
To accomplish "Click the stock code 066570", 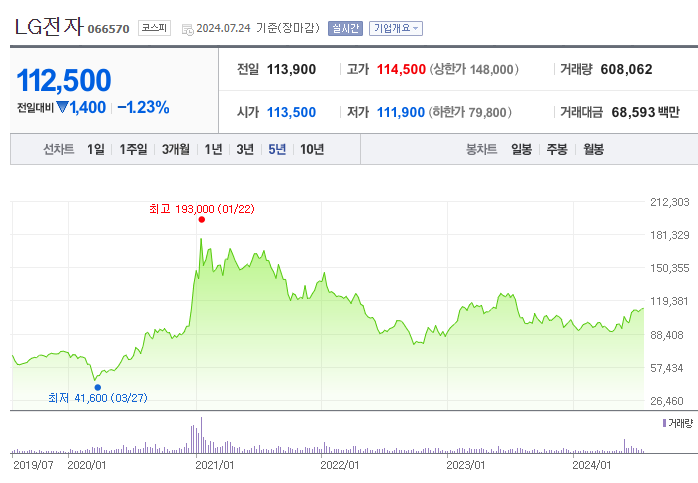I will [x=108, y=29].
